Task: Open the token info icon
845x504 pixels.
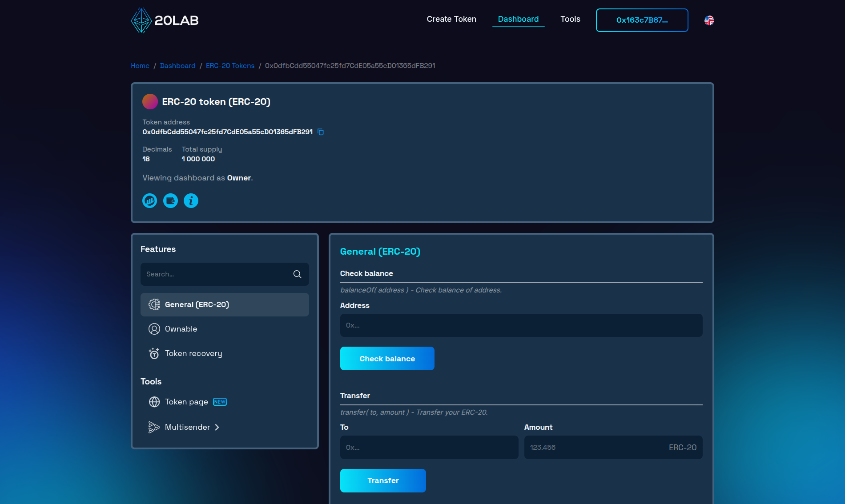Action: pos(191,201)
